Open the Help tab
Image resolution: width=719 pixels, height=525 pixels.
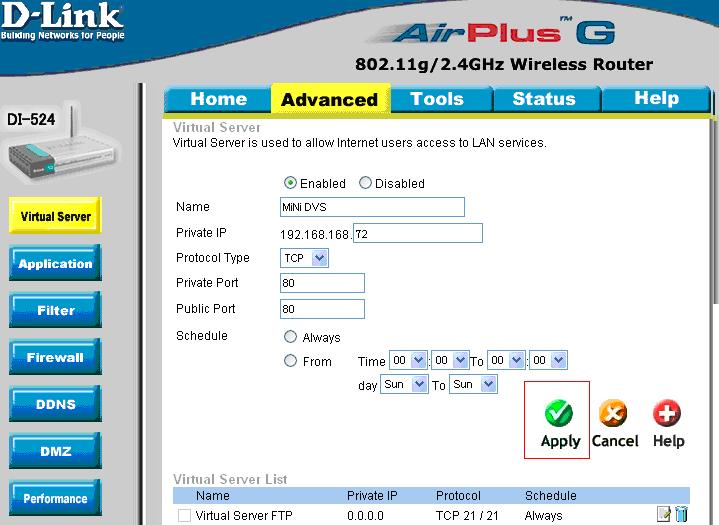656,99
